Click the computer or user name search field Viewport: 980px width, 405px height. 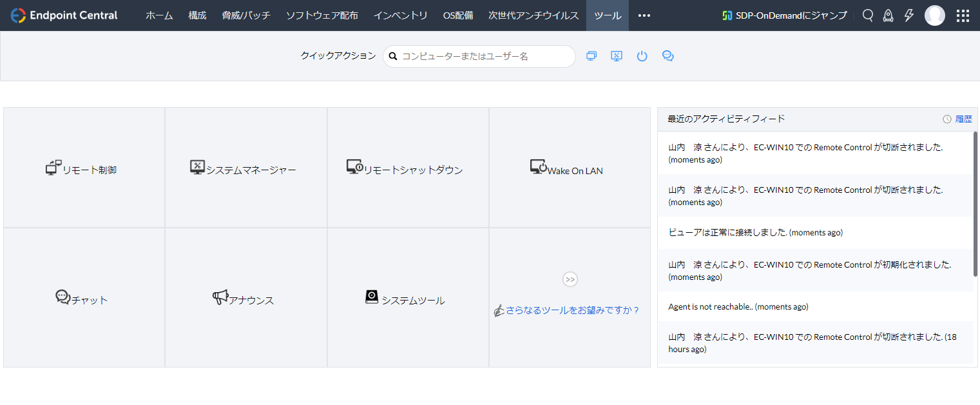pos(483,56)
